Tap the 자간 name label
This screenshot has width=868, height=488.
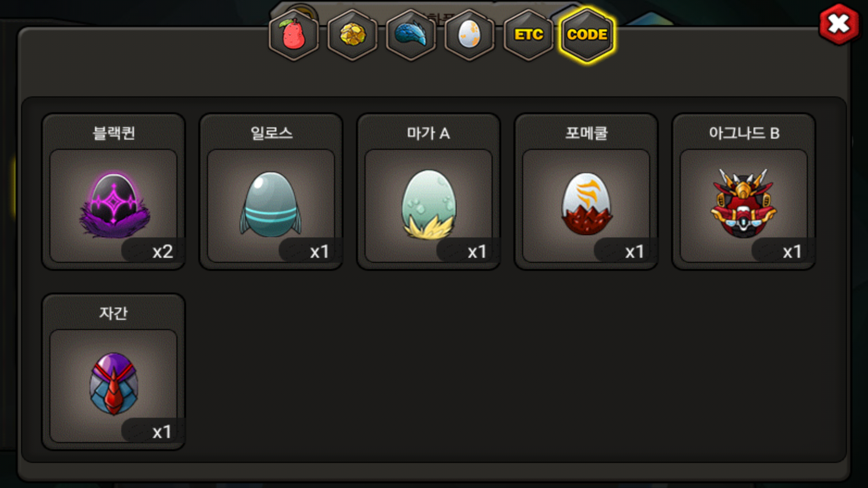pos(114,313)
